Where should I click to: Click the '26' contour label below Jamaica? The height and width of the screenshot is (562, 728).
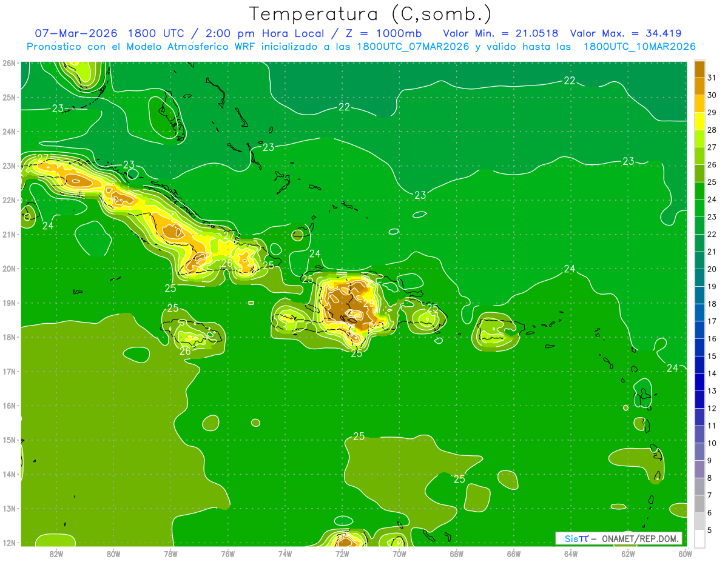(x=185, y=351)
